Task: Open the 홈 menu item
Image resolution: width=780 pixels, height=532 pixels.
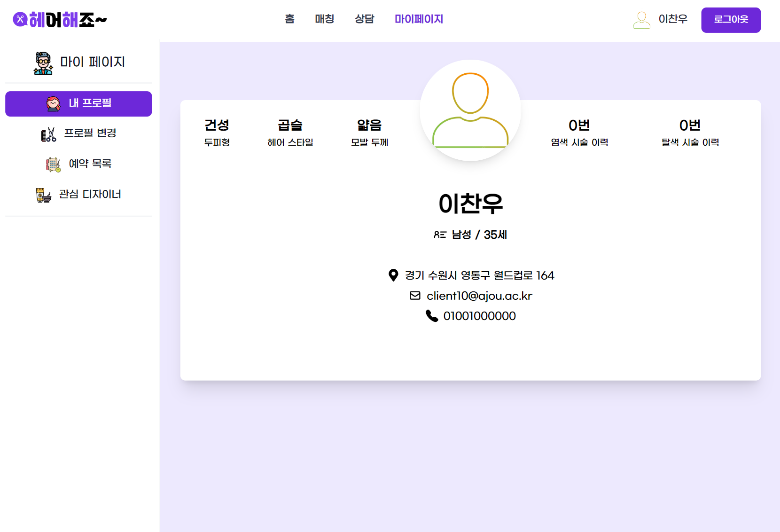Action: point(289,19)
